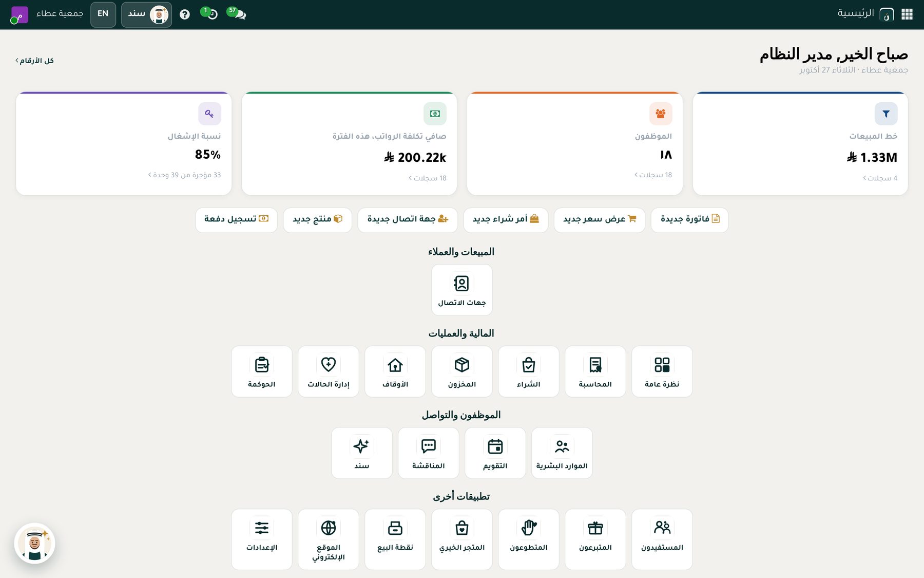Screen dimensions: 924x578
Task: Open the الموقع الإلكتروني website app
Action: (x=328, y=539)
